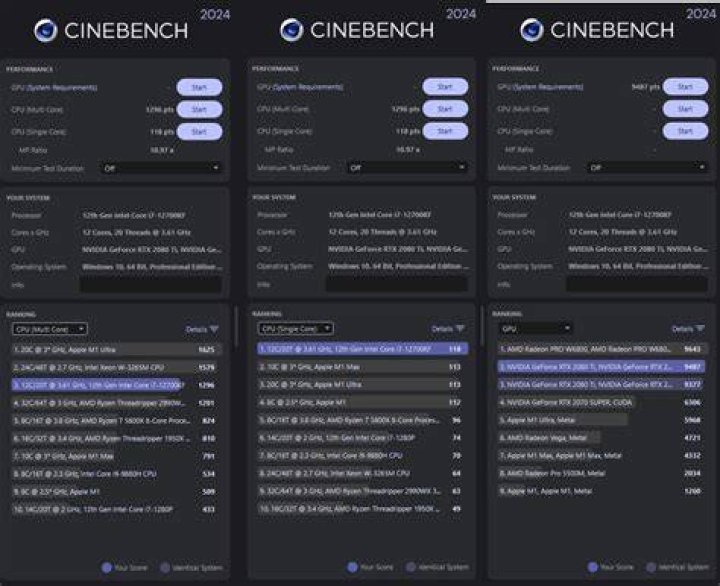The height and width of the screenshot is (586, 720).
Task: Click the Your Score legend dot in Multi Core window
Action: point(107,568)
